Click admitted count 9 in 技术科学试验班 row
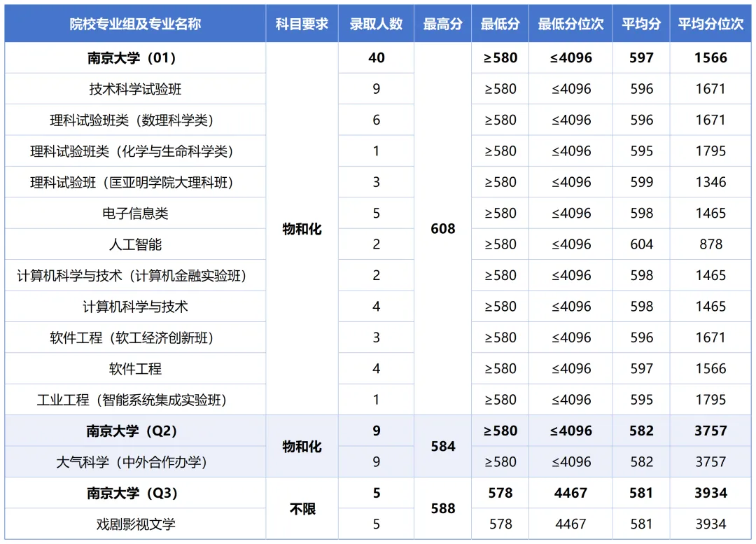Screen dimensions: 756x544 (376, 89)
